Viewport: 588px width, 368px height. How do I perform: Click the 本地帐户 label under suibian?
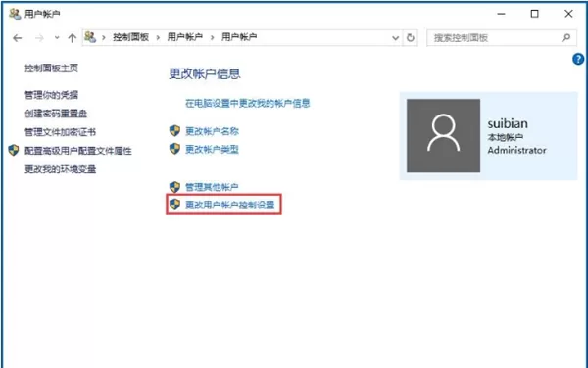click(x=505, y=137)
